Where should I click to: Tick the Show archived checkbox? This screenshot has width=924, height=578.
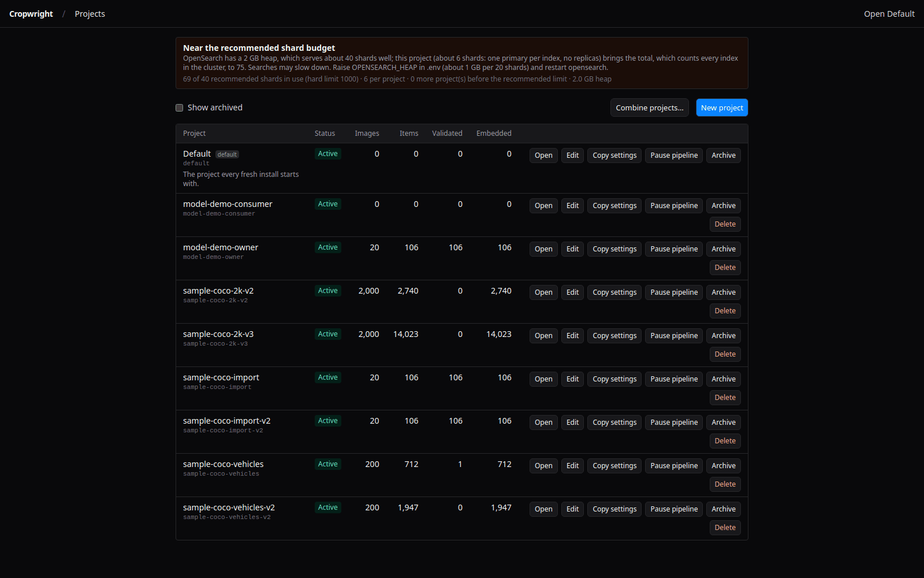coord(180,108)
